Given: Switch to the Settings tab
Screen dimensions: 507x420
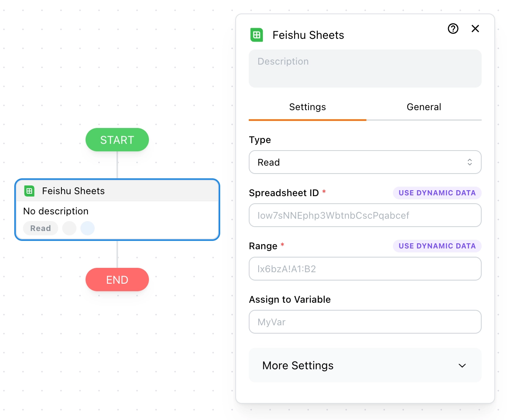Looking at the screenshot, I should (x=307, y=107).
